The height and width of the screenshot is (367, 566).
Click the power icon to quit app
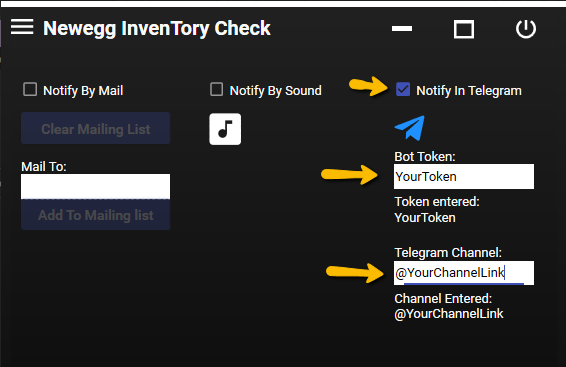(526, 29)
